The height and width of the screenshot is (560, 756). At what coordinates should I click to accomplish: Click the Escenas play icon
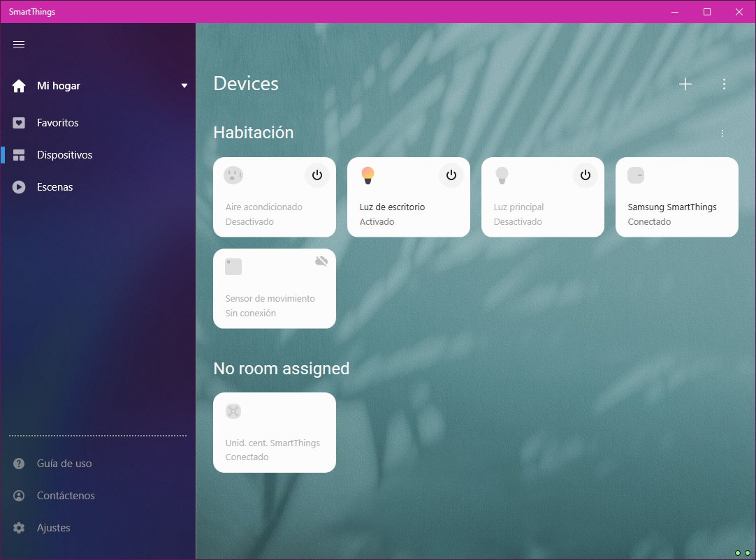point(19,187)
